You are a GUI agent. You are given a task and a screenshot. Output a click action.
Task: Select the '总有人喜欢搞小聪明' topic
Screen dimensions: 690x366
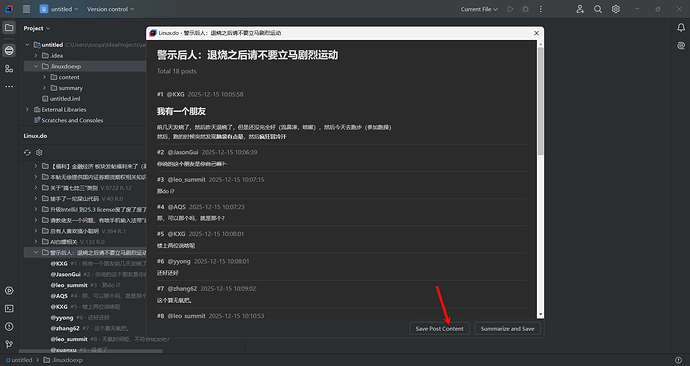pyautogui.click(x=84, y=231)
